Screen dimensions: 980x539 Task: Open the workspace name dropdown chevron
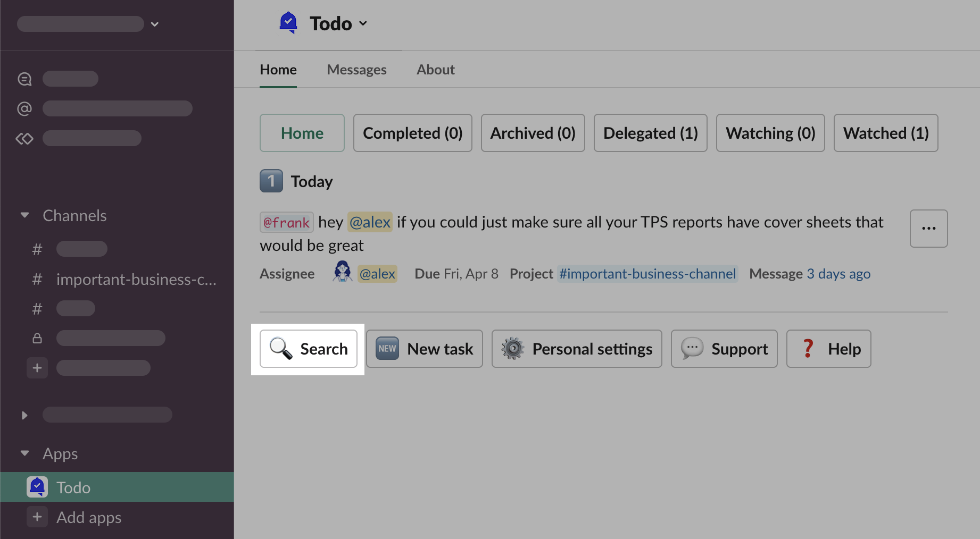155,24
